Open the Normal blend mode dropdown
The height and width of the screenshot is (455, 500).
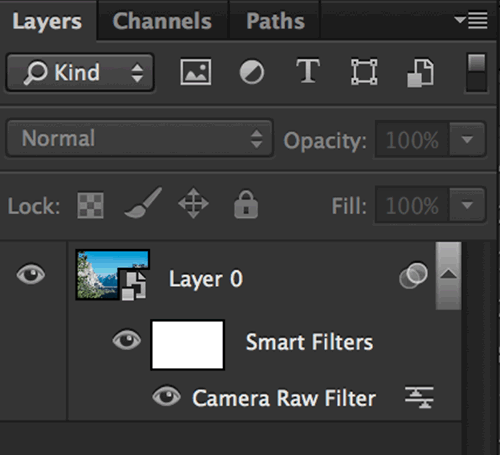coord(140,138)
